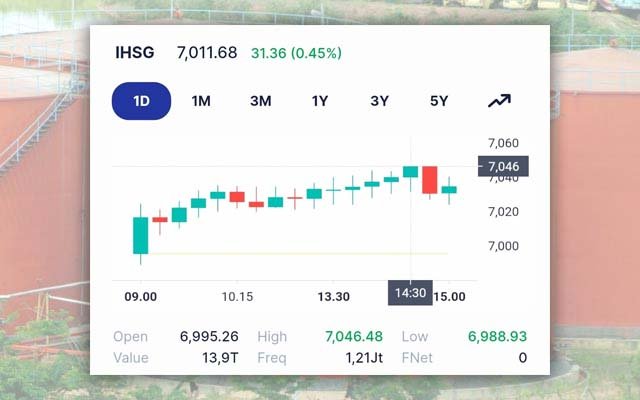Screen dimensions: 640x400
Task: Click the 7,020 price axis label
Action: click(503, 211)
